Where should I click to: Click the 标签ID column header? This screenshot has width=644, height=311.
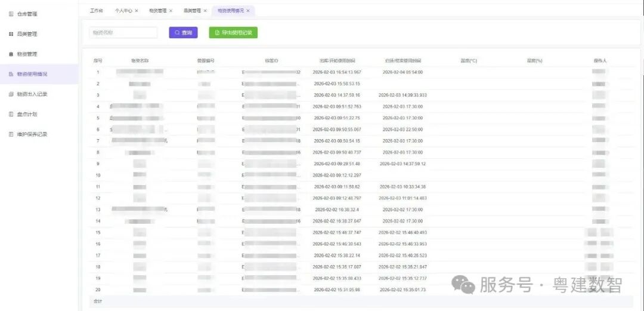271,61
